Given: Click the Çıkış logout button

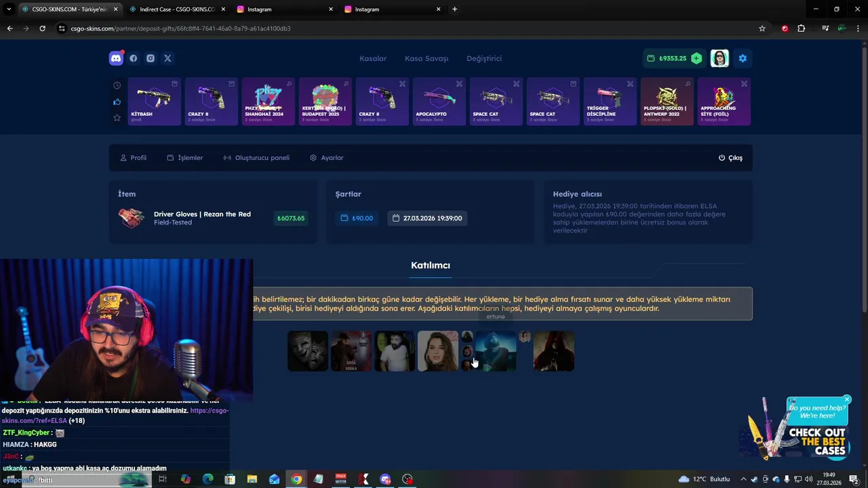Looking at the screenshot, I should [x=730, y=158].
